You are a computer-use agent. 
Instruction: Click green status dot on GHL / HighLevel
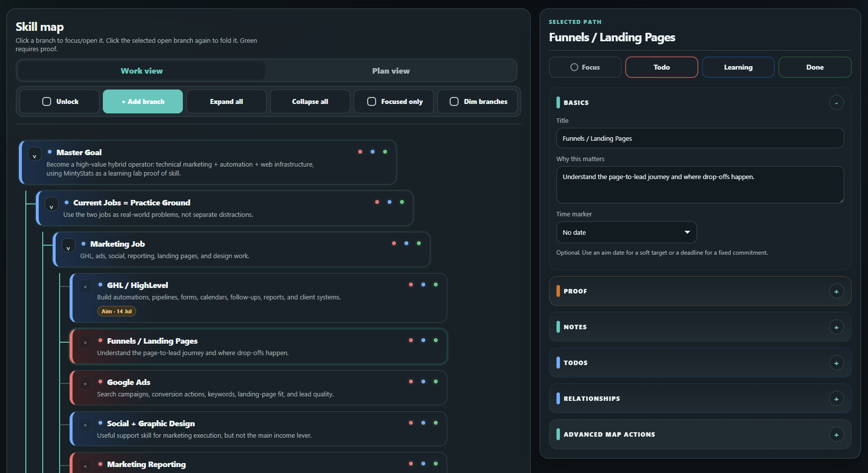pyautogui.click(x=436, y=284)
